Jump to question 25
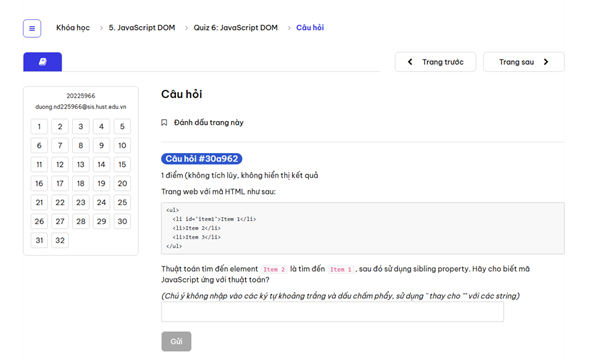Viewport: 602px width, 360px height. 122,202
